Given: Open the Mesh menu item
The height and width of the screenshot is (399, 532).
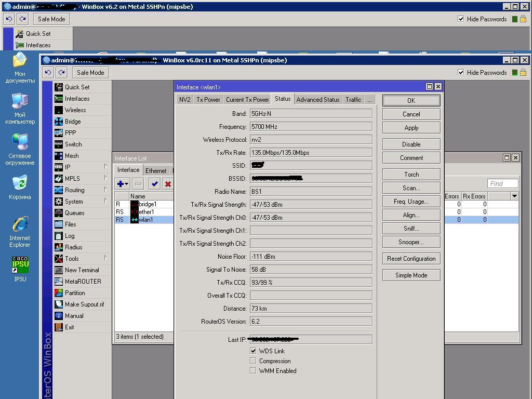Looking at the screenshot, I should 82,156.
